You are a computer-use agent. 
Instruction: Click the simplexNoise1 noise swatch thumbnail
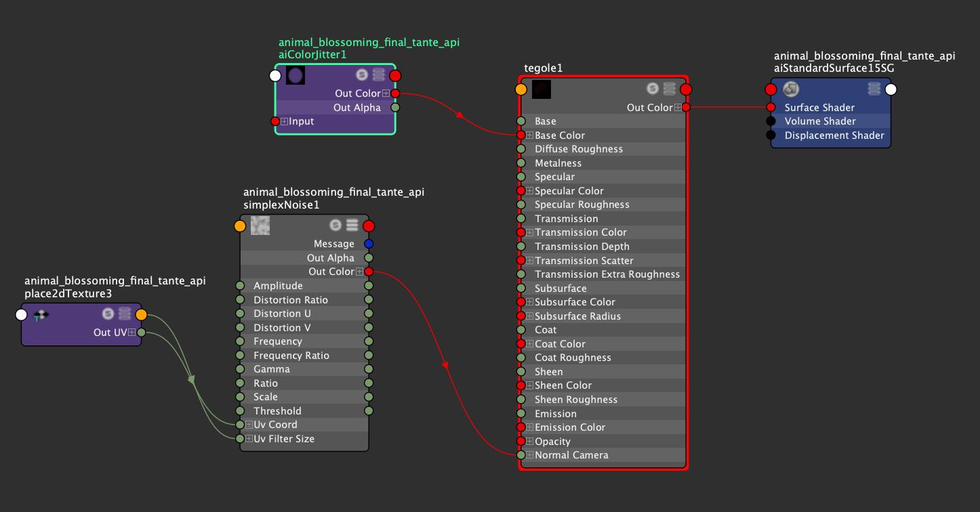[x=260, y=226]
